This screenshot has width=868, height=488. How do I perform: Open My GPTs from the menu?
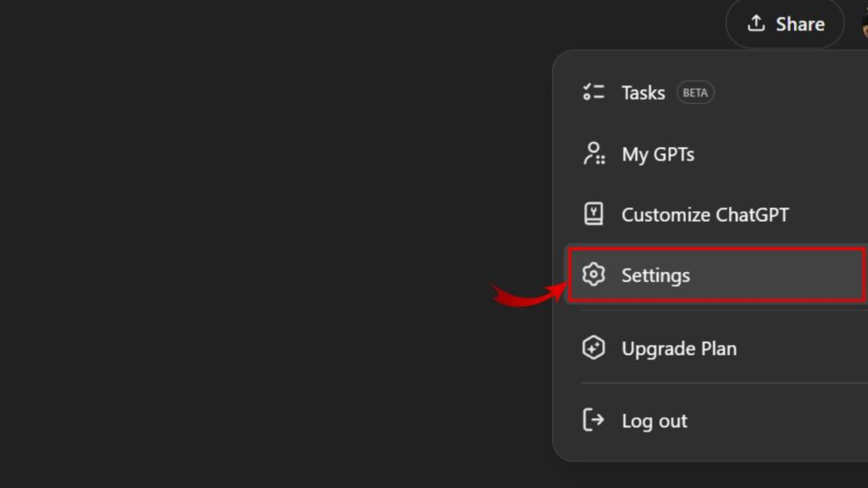[x=715, y=154]
